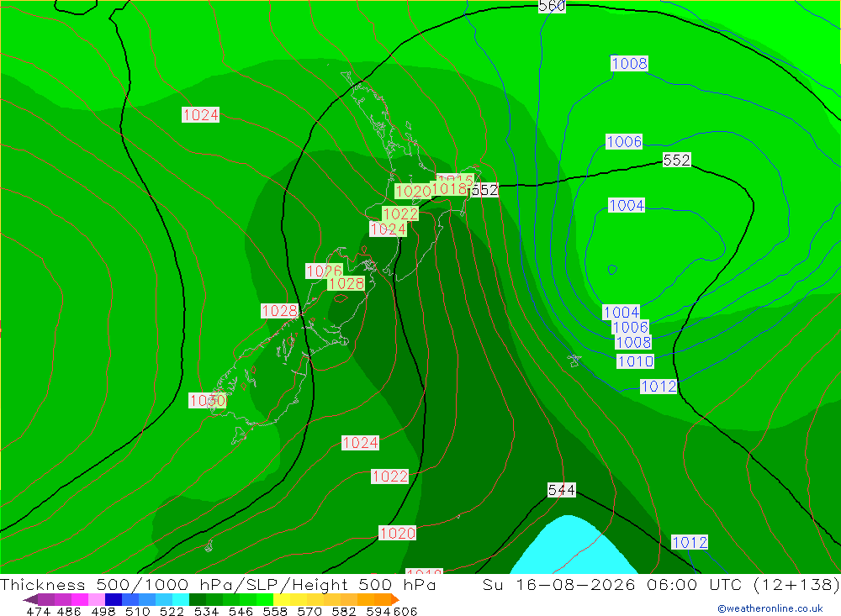Click the '(12+138)' forecast hour text
This screenshot has height=616, width=841.
(796, 584)
